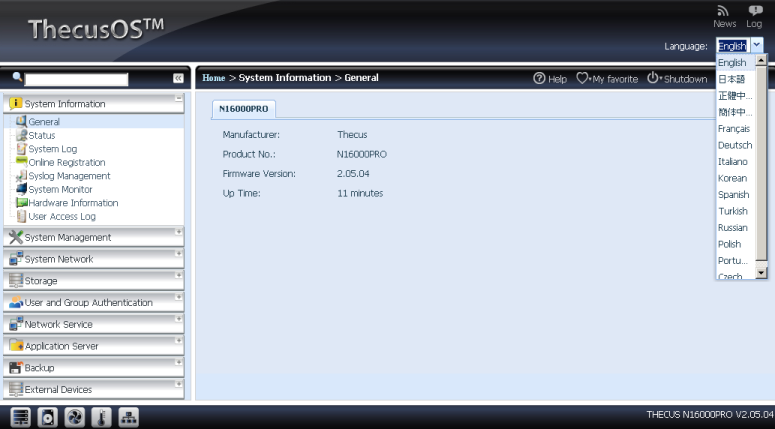Click the Up Time value 11 minutes
The width and height of the screenshot is (775, 429).
tap(360, 193)
